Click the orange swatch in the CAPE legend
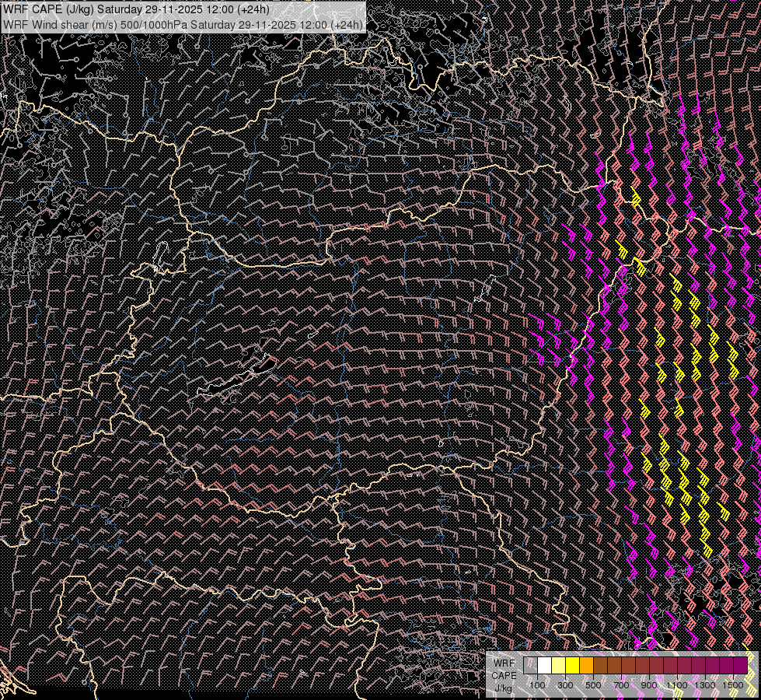 586,666
